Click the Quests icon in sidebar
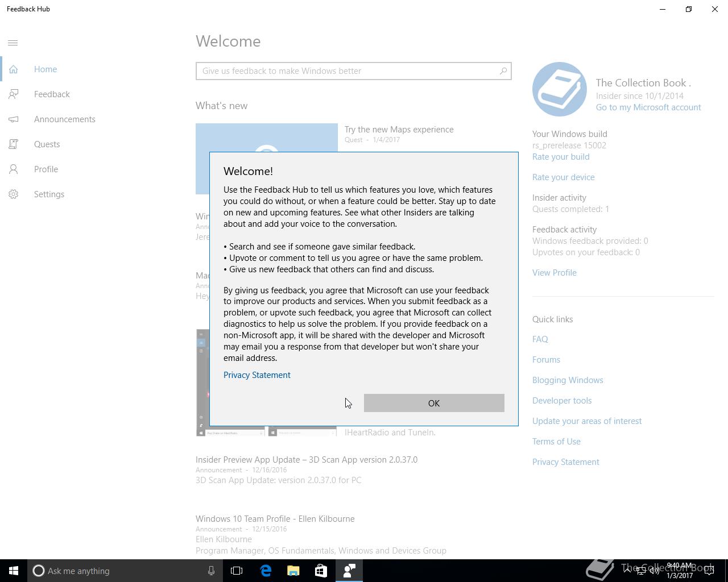Screen dimensions: 728x582 [x=13, y=144]
